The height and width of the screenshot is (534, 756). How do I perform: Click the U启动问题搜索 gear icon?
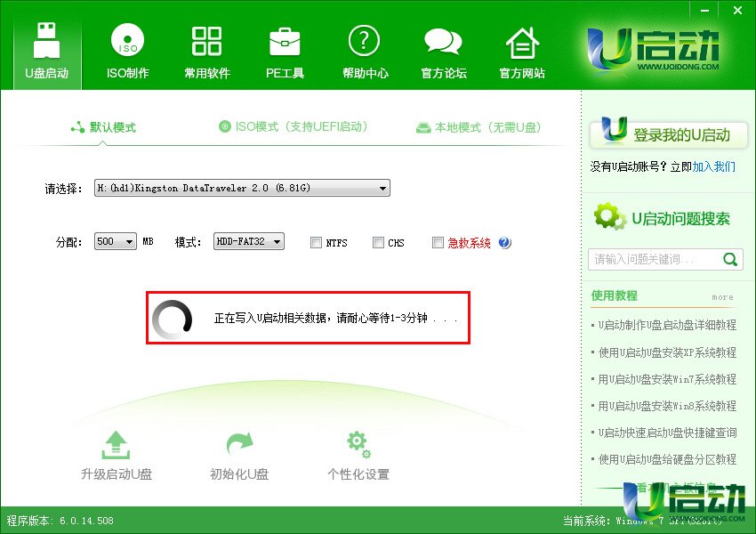coord(609,216)
